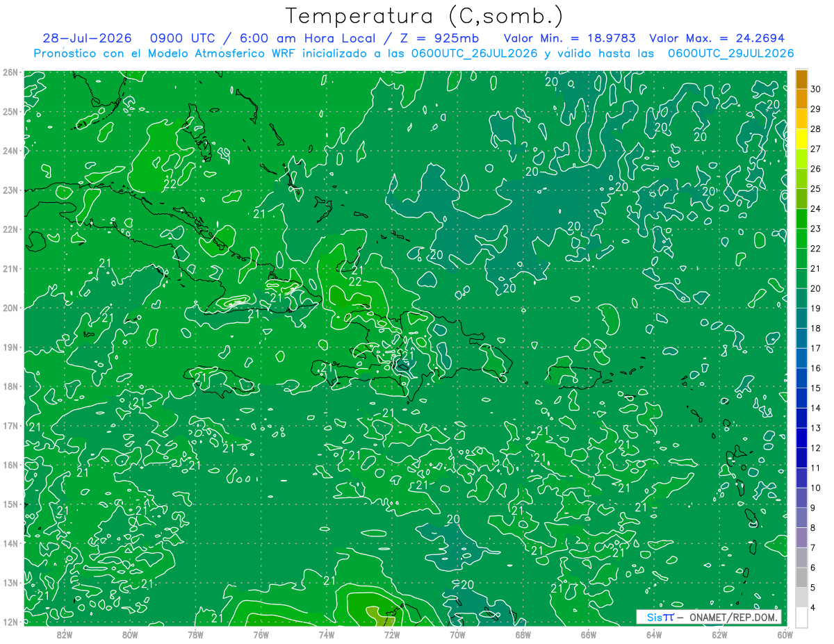Click color scale label "18"
Screen dimensions: 834x644
click(x=816, y=329)
